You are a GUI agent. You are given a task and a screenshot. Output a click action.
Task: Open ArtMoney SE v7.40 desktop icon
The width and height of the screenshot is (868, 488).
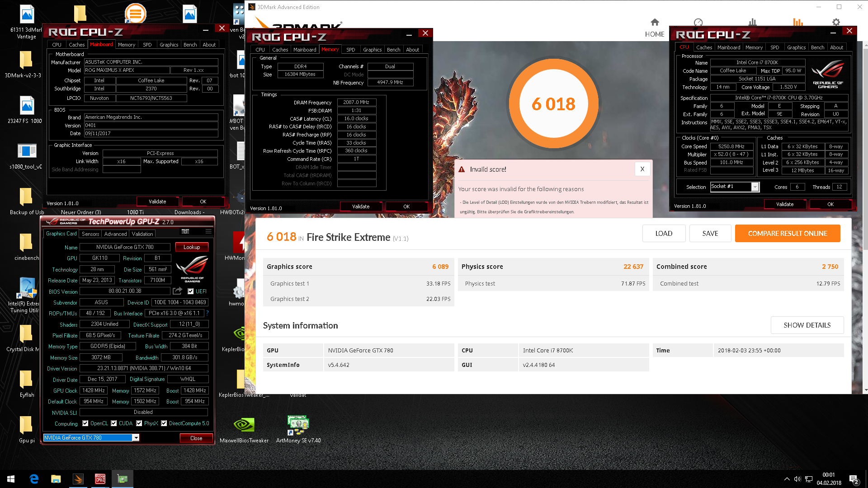point(298,429)
